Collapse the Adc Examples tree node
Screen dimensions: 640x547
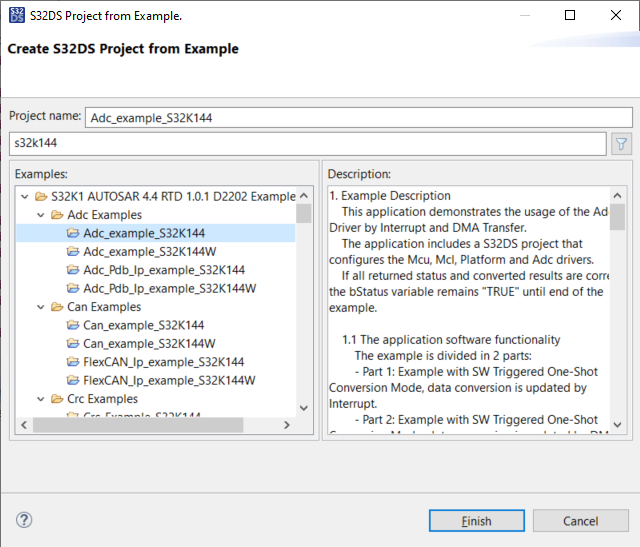(40, 215)
